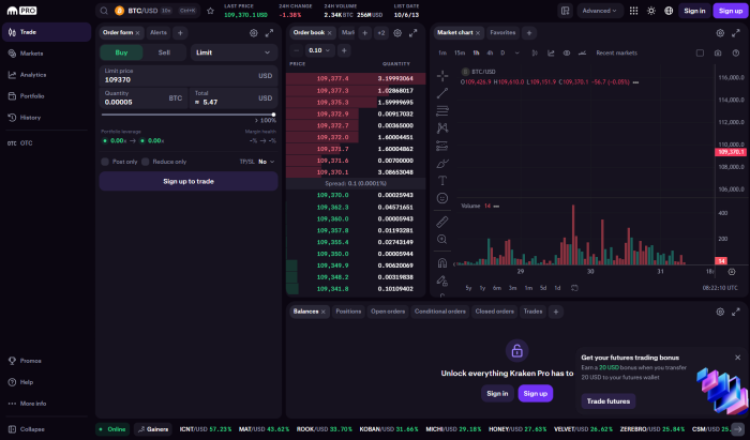This screenshot has width=750, height=440.
Task: Click the Trade futures button
Action: [x=608, y=401]
